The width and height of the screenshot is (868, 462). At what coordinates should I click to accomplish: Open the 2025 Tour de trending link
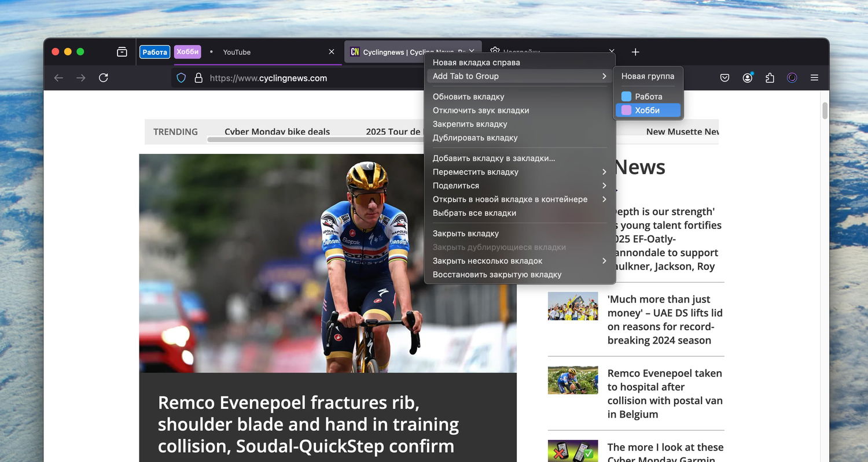point(394,131)
